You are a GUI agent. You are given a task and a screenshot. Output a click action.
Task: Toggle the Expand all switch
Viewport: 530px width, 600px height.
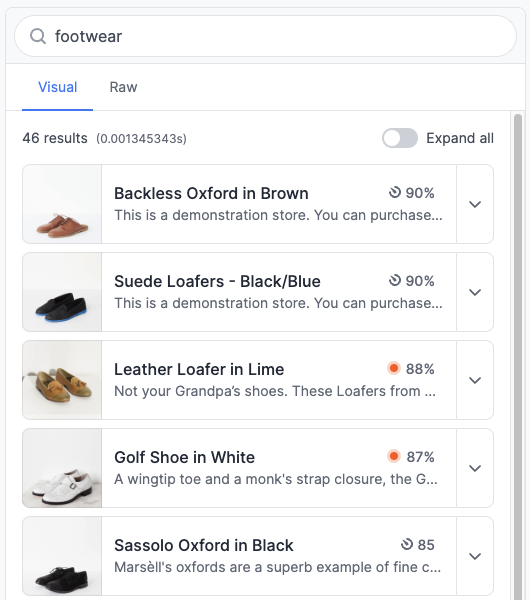(400, 138)
